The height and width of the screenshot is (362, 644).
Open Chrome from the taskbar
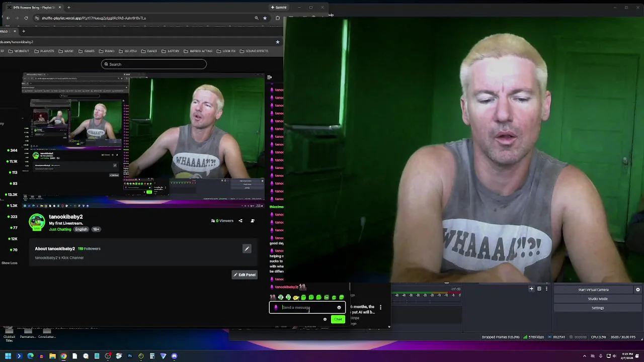[63, 356]
